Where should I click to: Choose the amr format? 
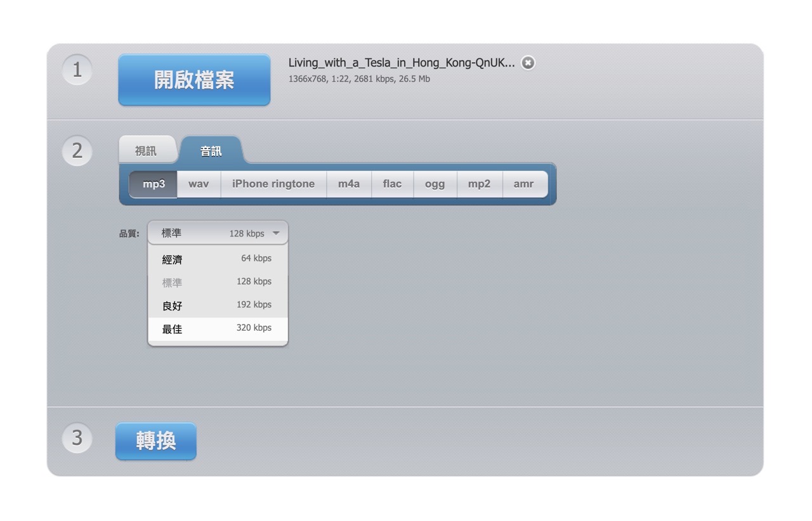point(524,184)
